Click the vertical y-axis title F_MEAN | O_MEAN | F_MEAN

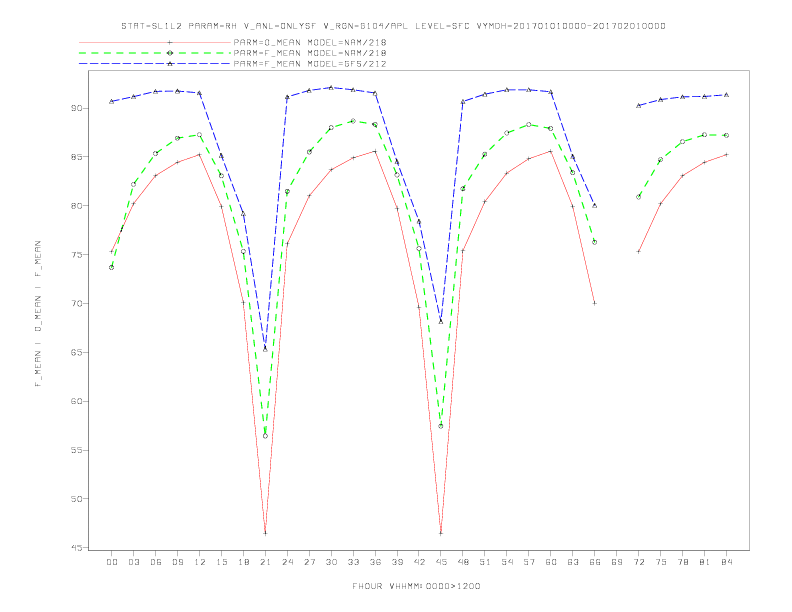pyautogui.click(x=38, y=314)
